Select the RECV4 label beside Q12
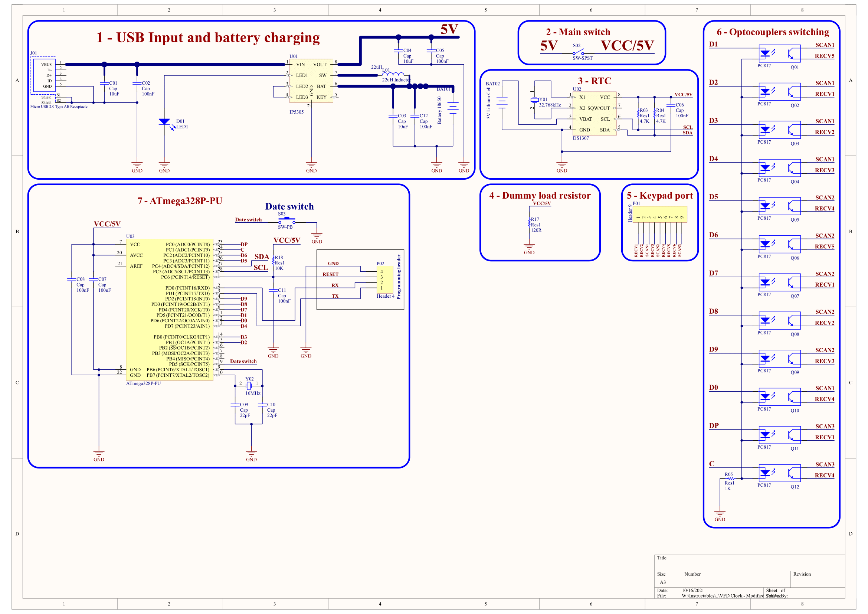This screenshot has width=868, height=614. (824, 475)
